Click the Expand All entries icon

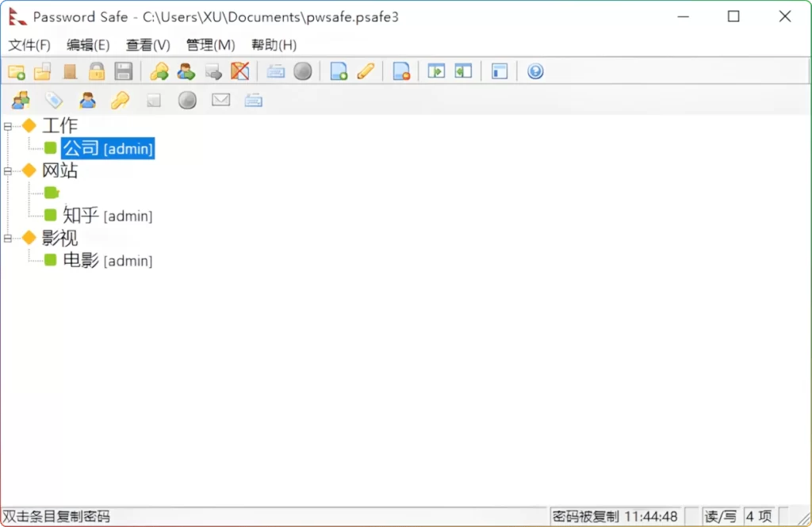(x=436, y=71)
